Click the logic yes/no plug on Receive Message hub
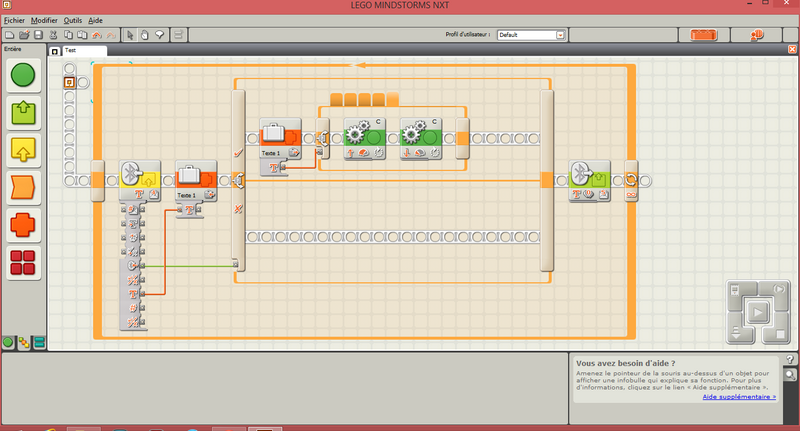 click(x=142, y=266)
